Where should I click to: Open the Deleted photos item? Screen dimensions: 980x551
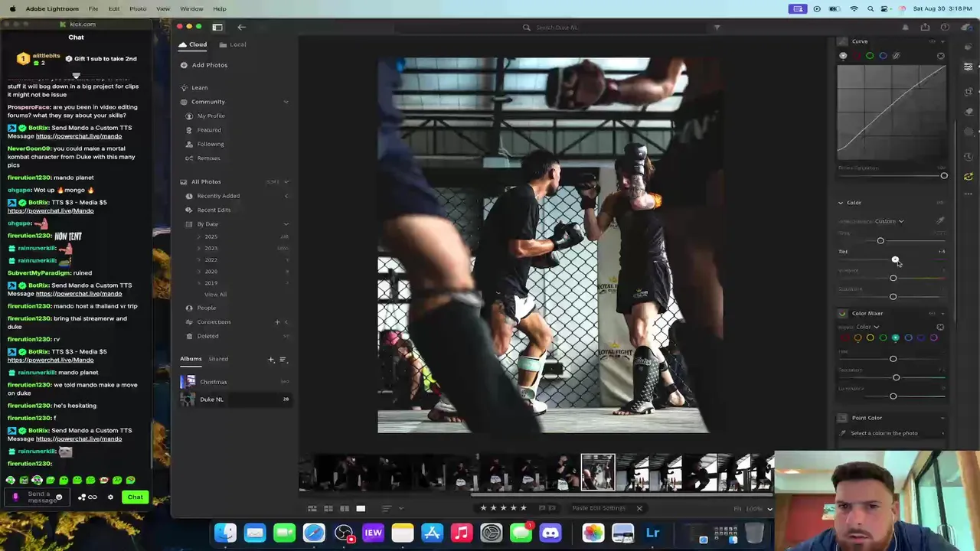pos(207,336)
